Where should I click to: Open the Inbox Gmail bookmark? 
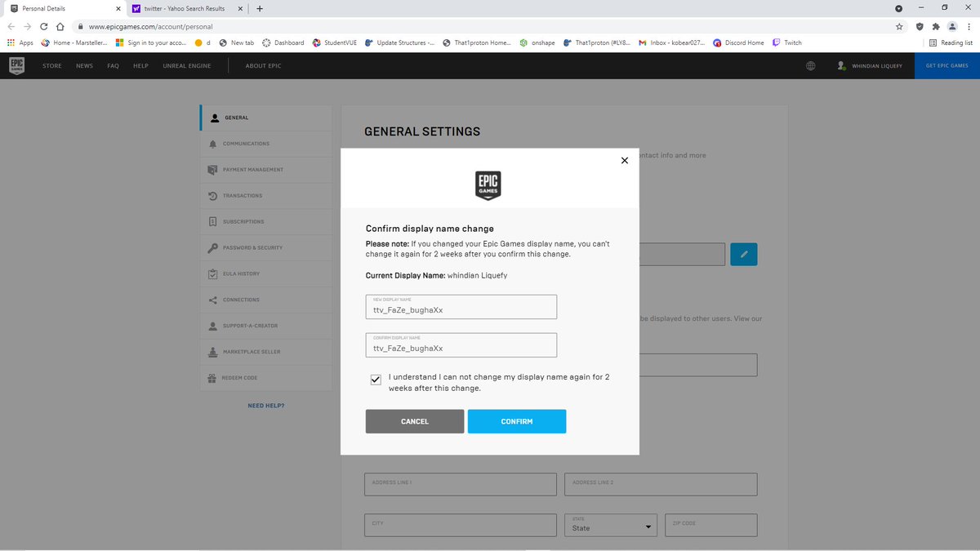point(671,42)
